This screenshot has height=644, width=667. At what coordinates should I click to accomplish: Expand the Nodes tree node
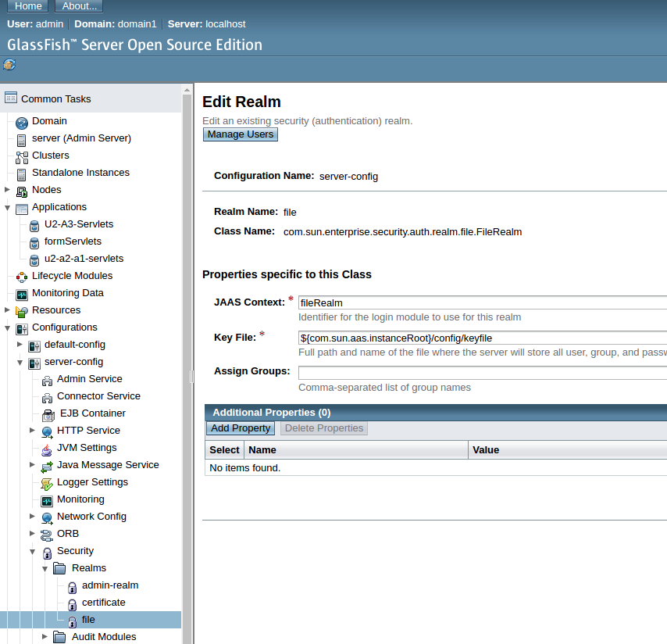coord(7,189)
